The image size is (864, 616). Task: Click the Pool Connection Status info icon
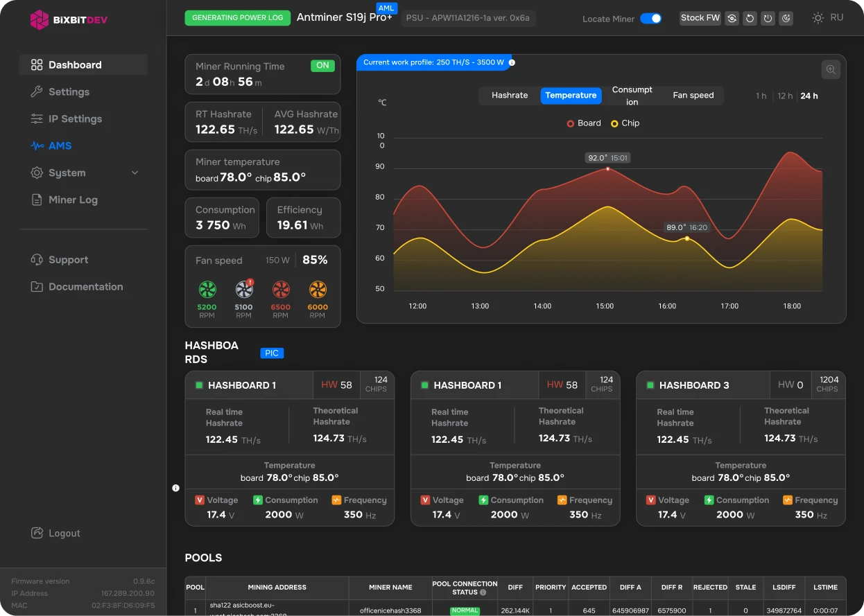pos(483,592)
